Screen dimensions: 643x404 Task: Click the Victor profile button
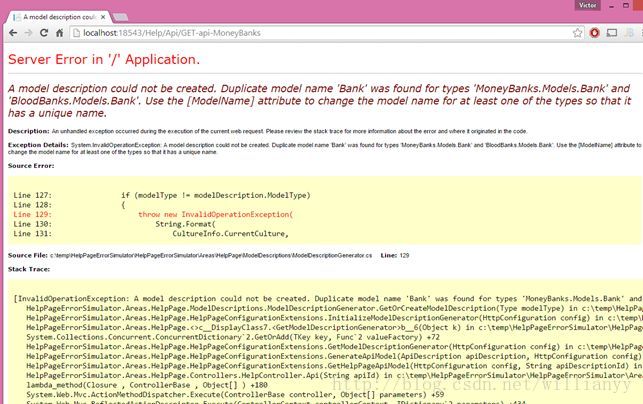pyautogui.click(x=587, y=5)
